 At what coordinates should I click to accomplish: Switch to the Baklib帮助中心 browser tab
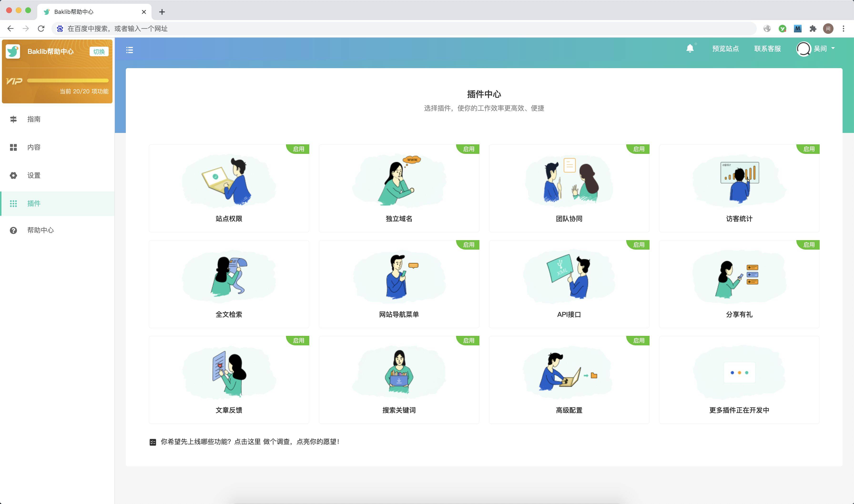point(94,12)
